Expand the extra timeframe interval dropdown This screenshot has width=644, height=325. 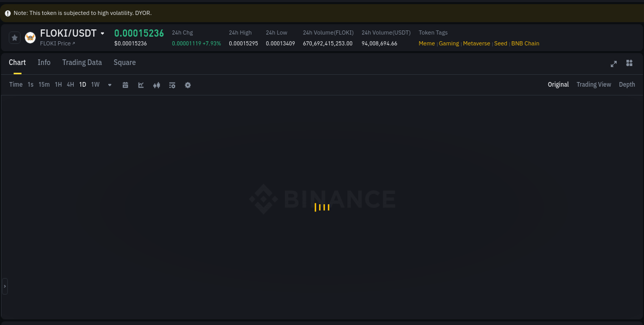[109, 85]
